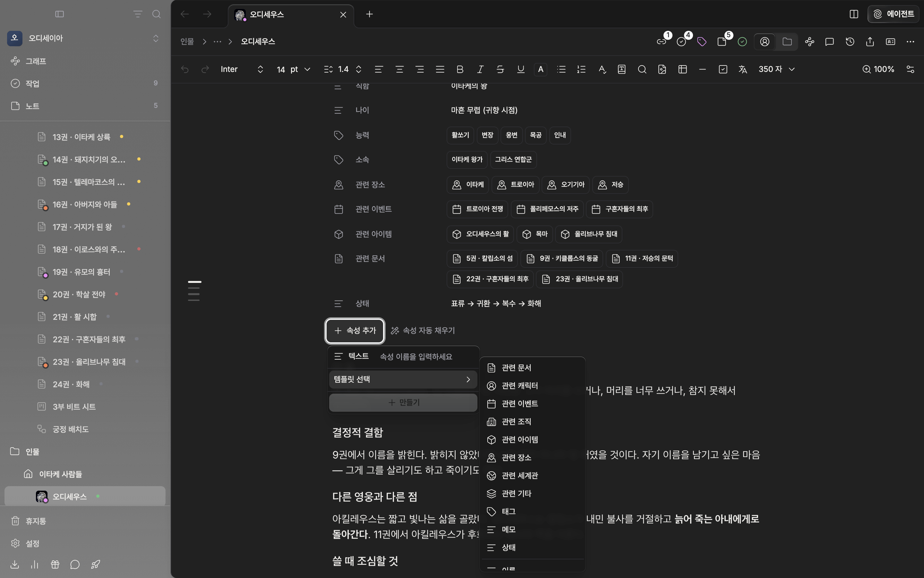924x578 pixels.
Task: Toggle the left sidebar panel icon
Action: pyautogui.click(x=60, y=14)
